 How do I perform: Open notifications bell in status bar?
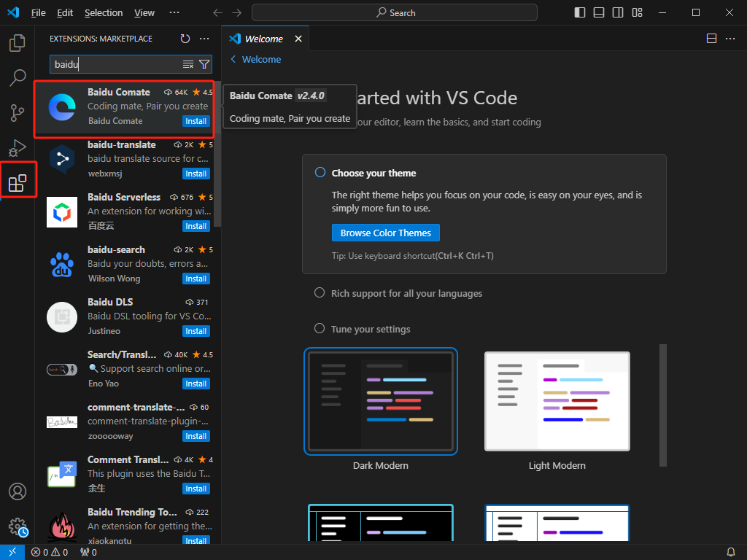coord(731,553)
